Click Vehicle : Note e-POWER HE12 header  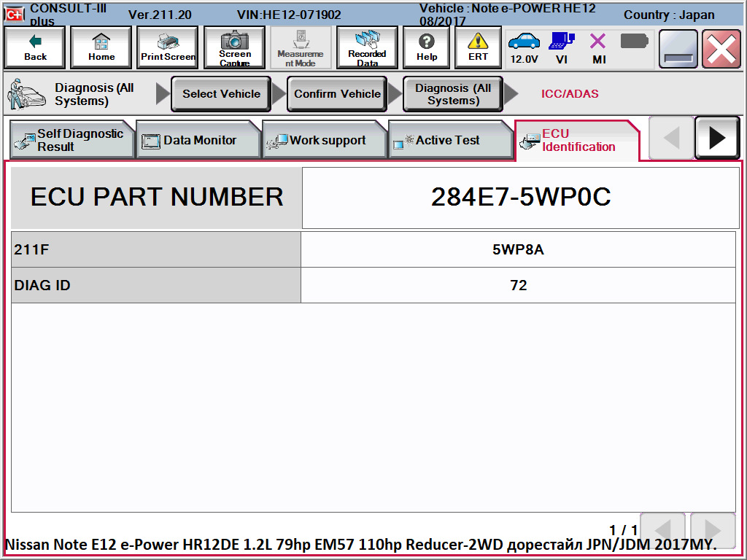pos(508,15)
